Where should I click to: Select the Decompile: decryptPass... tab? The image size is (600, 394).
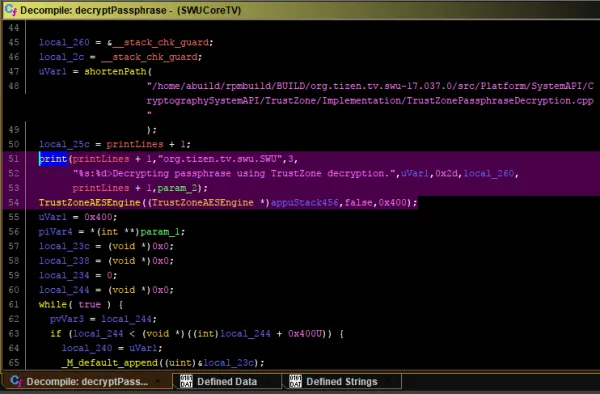point(87,381)
